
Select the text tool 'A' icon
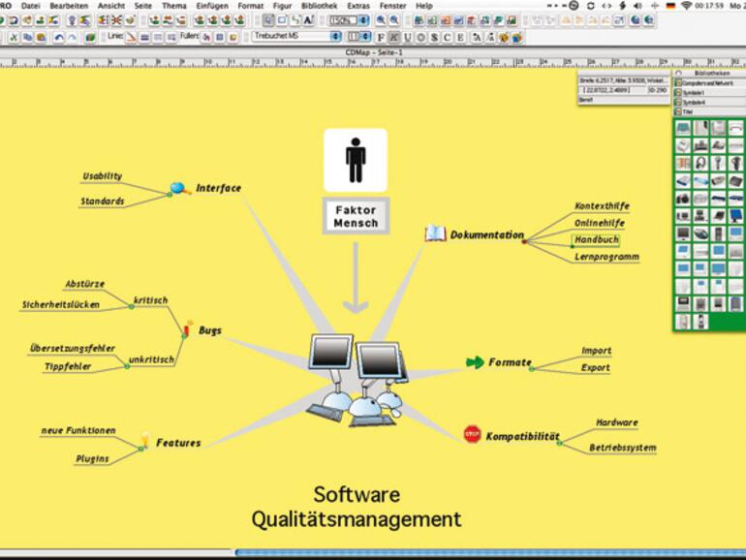pyautogui.click(x=308, y=20)
